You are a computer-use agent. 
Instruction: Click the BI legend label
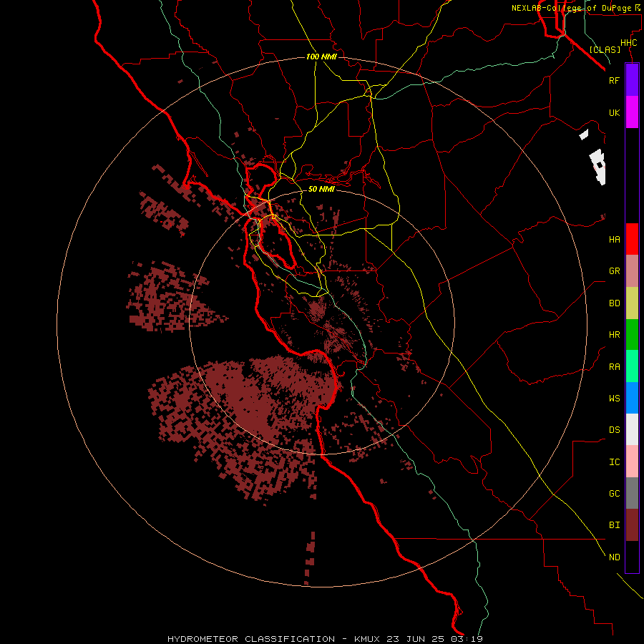614,525
